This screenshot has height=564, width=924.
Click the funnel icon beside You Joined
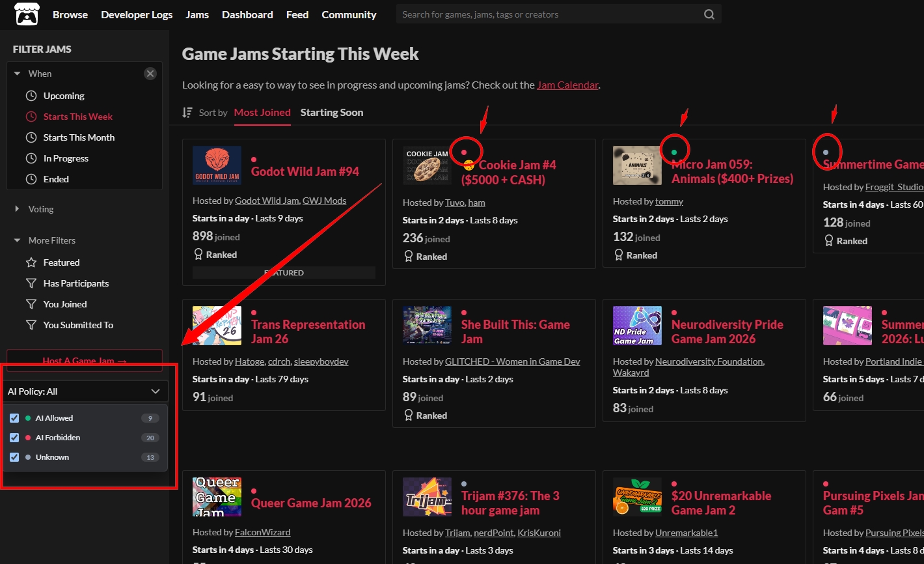coord(31,304)
